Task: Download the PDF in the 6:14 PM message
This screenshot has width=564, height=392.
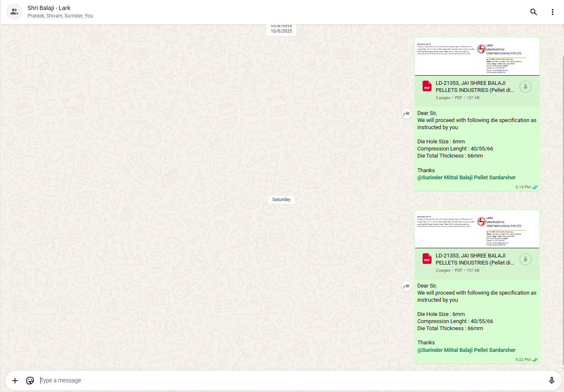Action: tap(526, 87)
